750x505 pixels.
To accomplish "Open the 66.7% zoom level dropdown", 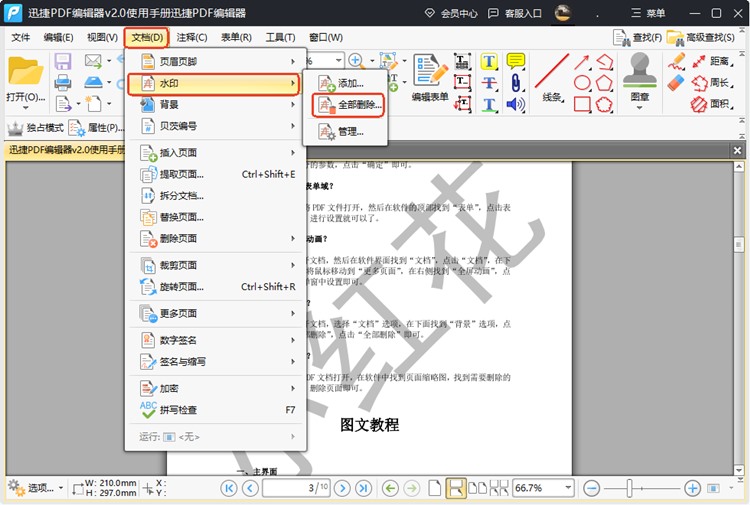I will point(568,488).
